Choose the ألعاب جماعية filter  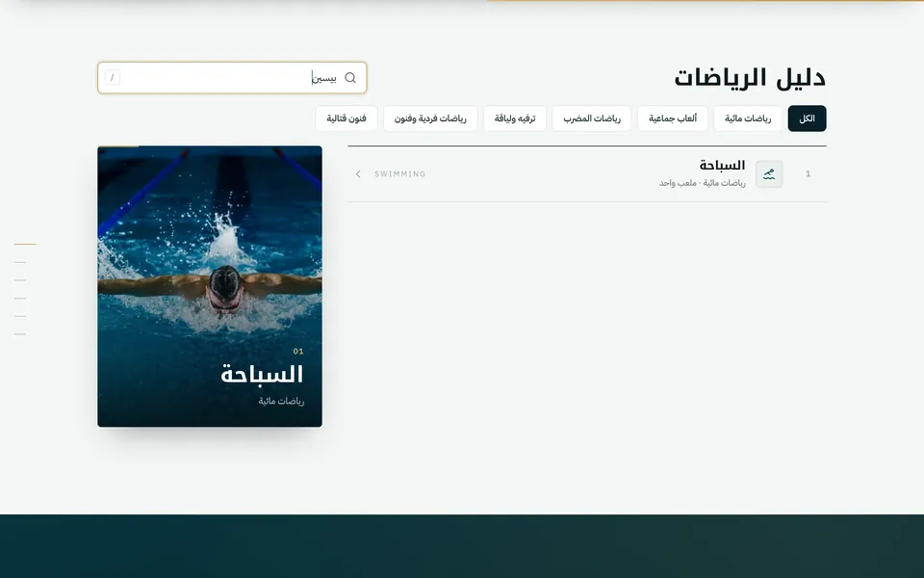[673, 118]
